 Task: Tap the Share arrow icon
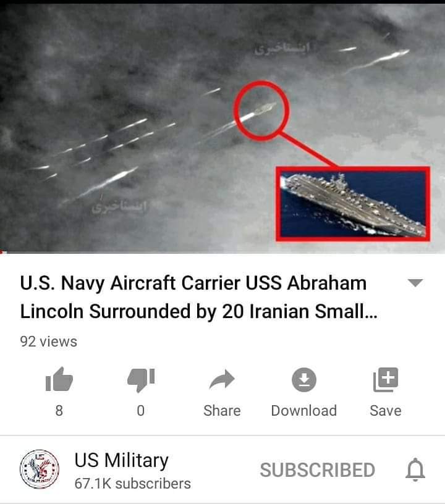tap(222, 379)
